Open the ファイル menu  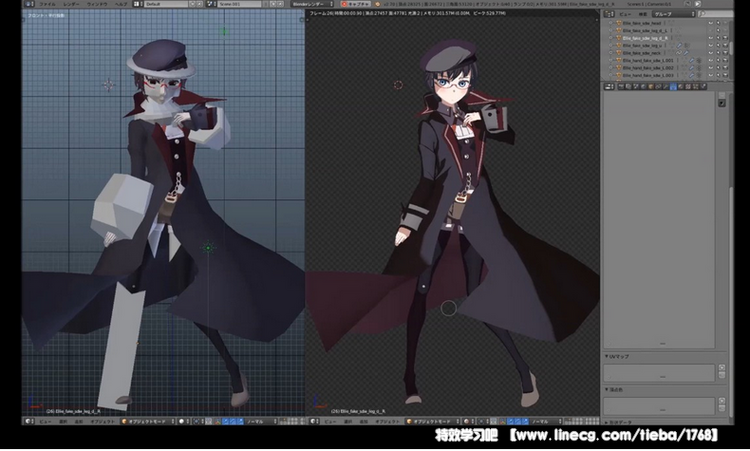coord(47,4)
